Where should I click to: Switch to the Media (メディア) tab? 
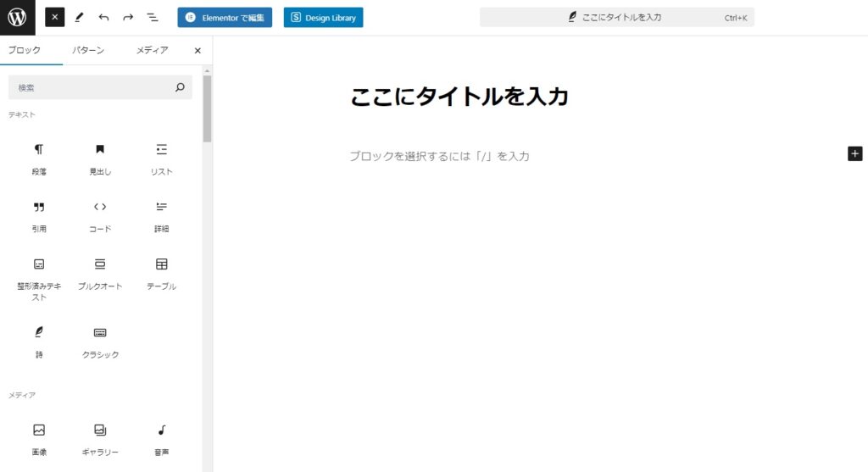click(152, 50)
